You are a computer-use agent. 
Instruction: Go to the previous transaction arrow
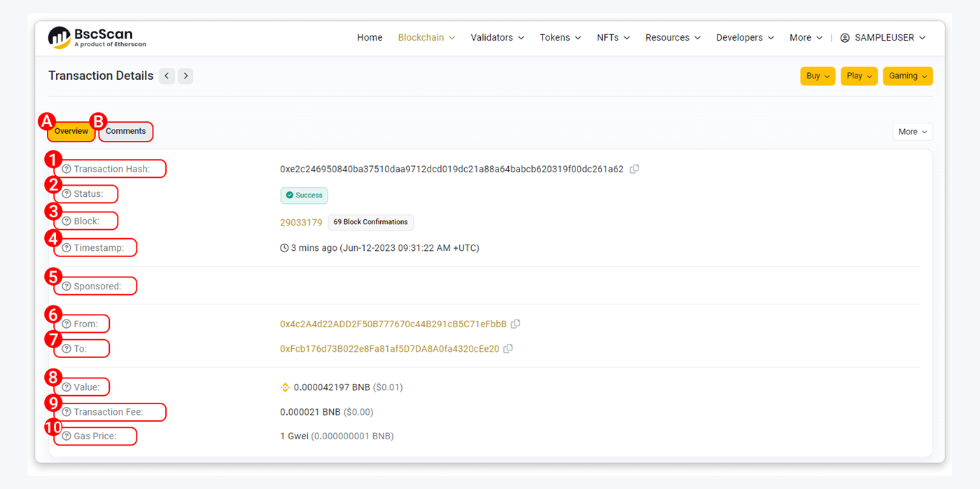pyautogui.click(x=167, y=76)
